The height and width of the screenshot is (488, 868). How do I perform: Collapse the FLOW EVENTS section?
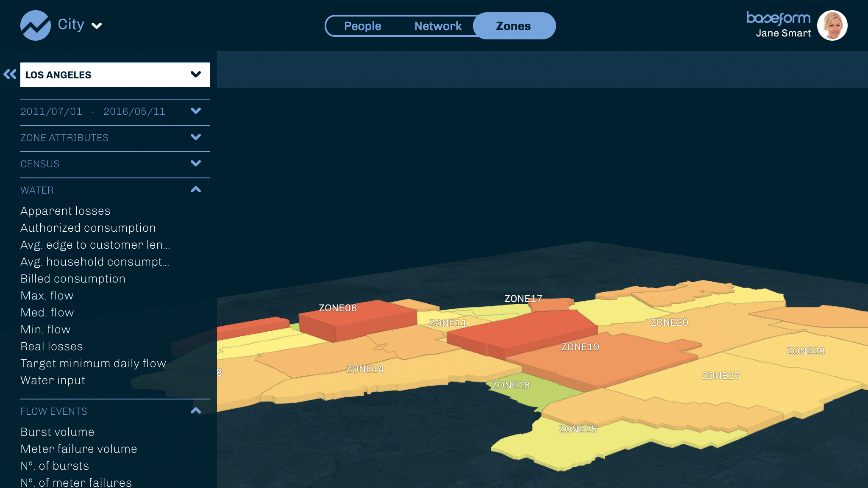(x=115, y=411)
